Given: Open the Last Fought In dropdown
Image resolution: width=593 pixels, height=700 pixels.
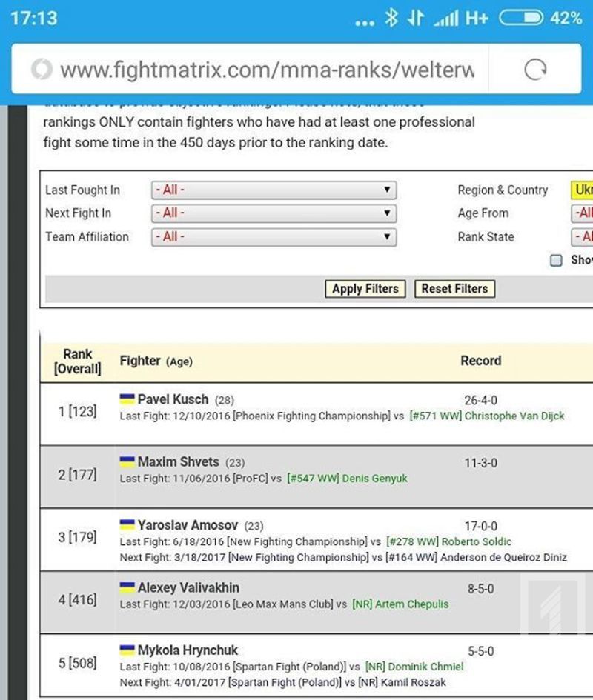Looking at the screenshot, I should [x=274, y=190].
